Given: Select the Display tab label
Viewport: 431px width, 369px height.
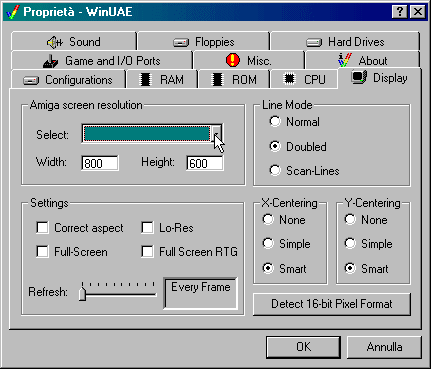Looking at the screenshot, I should [x=390, y=78].
